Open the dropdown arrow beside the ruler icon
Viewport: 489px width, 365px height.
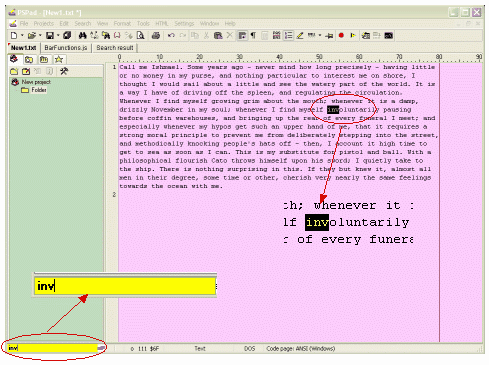click(320, 35)
